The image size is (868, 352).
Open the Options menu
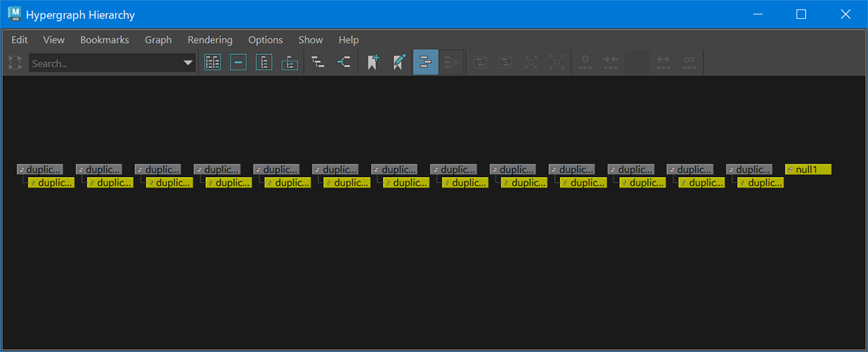point(265,40)
